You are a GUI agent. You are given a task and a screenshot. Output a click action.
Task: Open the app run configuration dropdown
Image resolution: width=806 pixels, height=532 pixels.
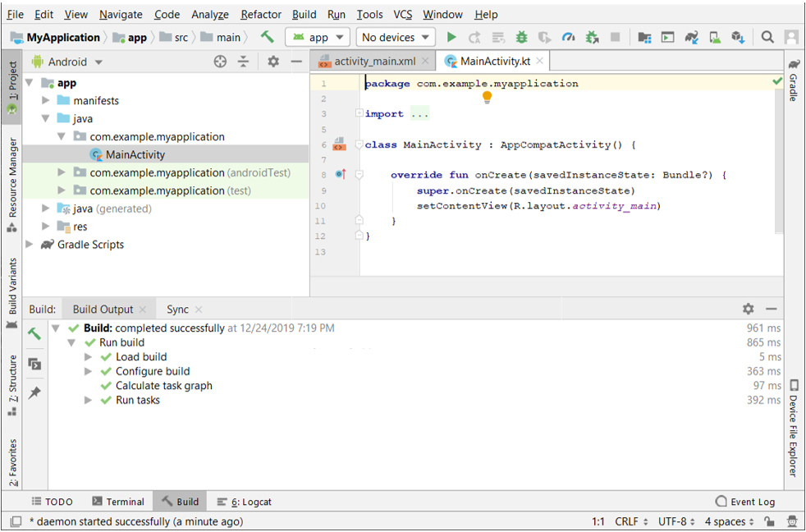[x=318, y=37]
